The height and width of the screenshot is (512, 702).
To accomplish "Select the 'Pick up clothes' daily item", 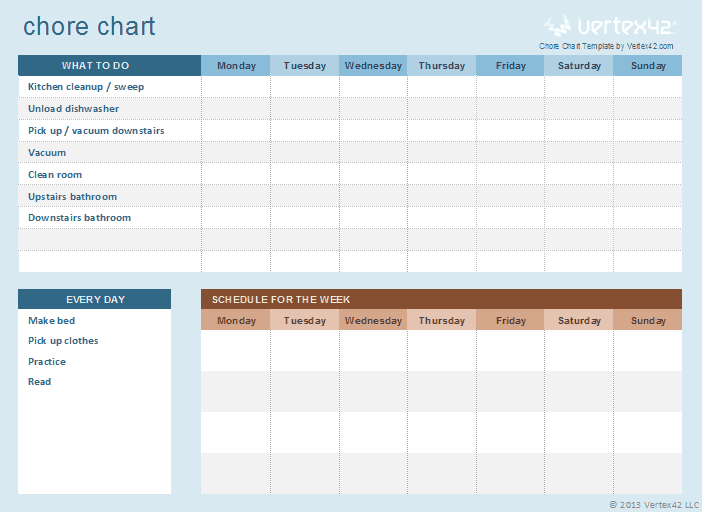I will (x=63, y=341).
